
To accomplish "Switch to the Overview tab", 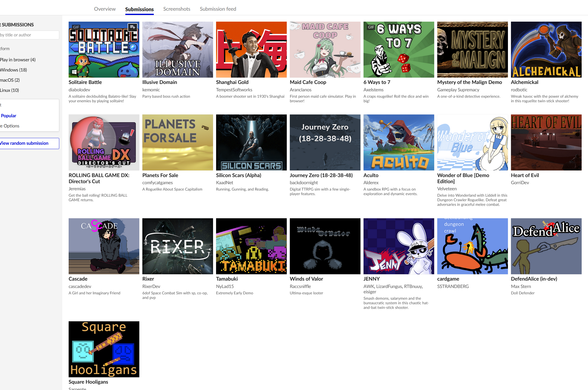I will click(x=105, y=9).
